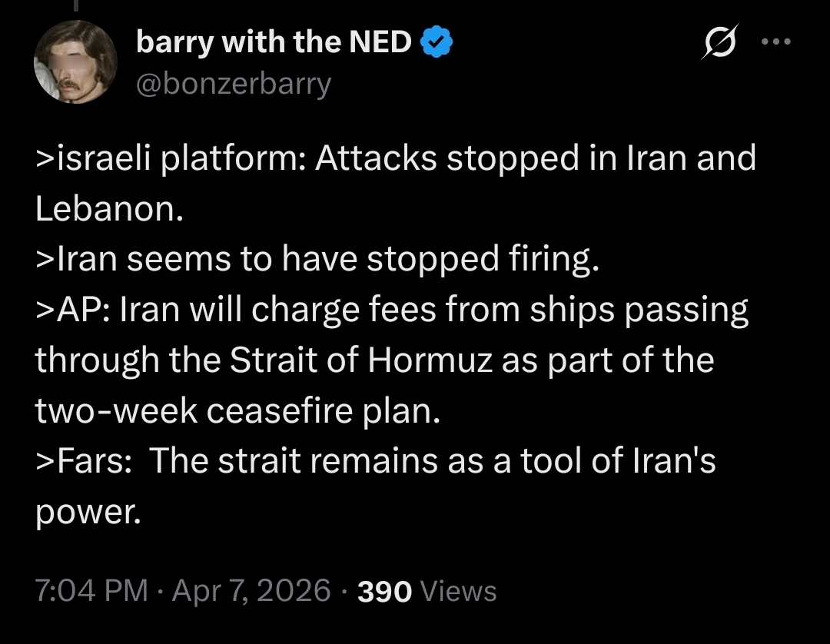The width and height of the screenshot is (830, 644).
Task: Click the word "Lebanon." in the post
Action: click(109, 210)
